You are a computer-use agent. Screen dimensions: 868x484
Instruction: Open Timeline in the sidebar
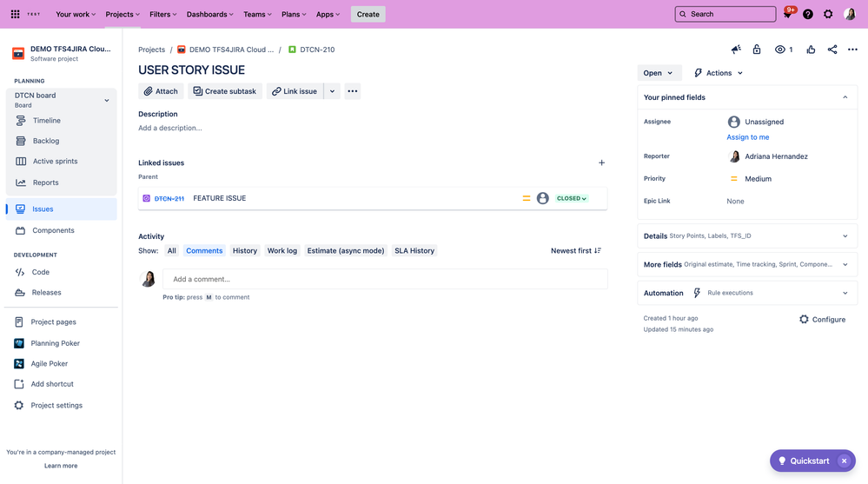pos(47,121)
